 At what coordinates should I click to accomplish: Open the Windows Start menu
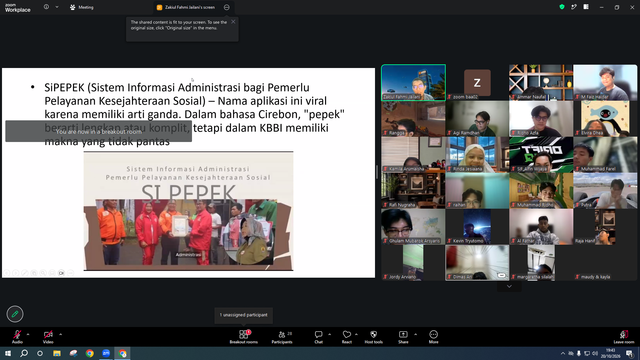click(8, 353)
